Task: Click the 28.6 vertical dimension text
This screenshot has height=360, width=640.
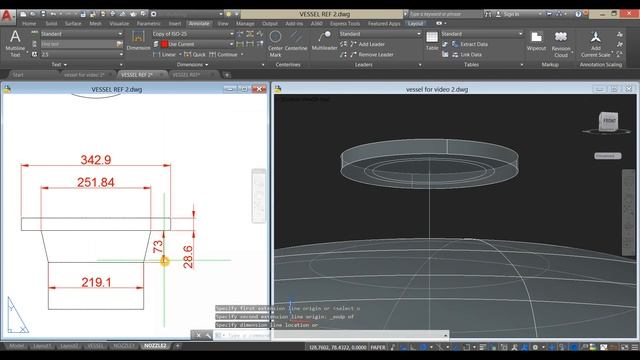Action: tap(188, 257)
